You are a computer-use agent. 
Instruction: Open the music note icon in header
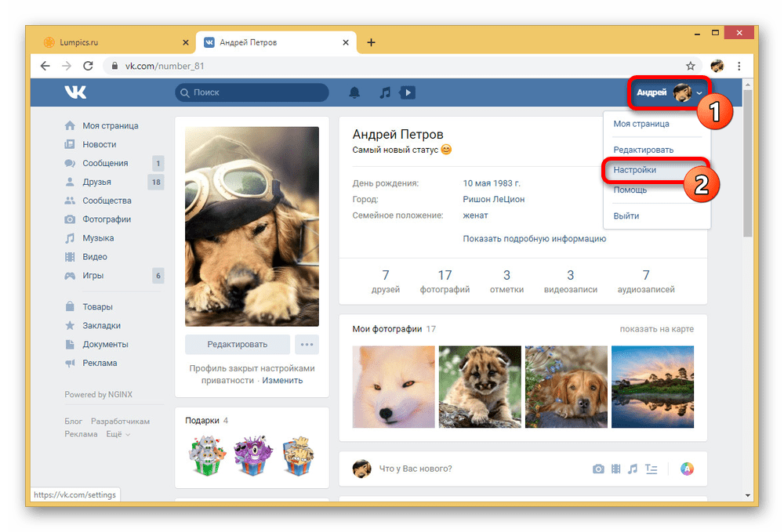pyautogui.click(x=384, y=92)
